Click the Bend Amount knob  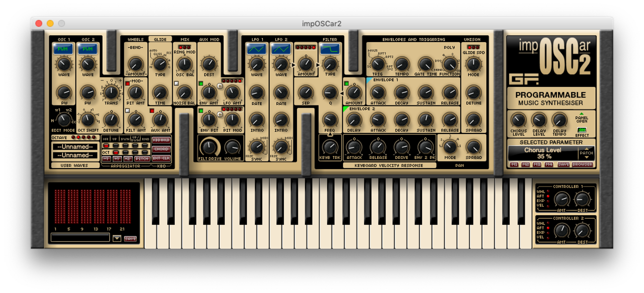(136, 63)
